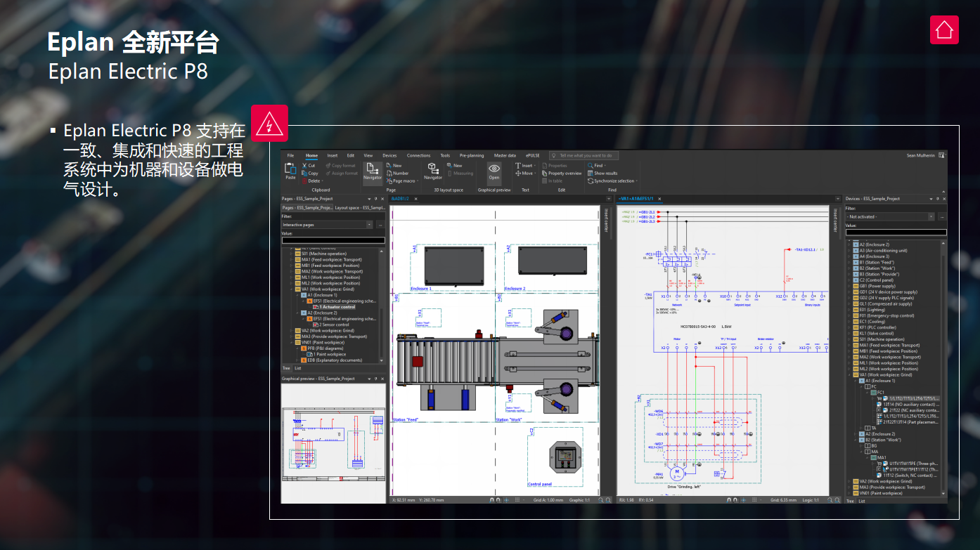Open the Find dropdown

[x=605, y=165]
